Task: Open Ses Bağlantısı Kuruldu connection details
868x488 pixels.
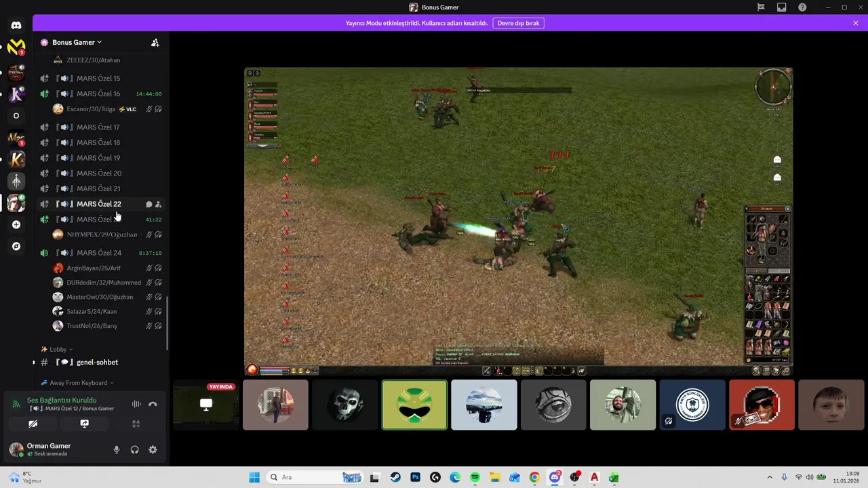Action: 62,400
